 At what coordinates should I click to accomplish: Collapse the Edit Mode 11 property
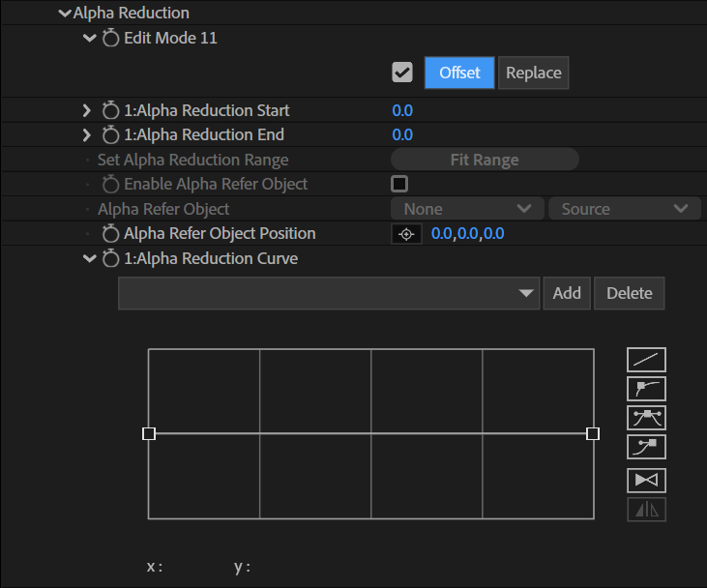(x=90, y=38)
